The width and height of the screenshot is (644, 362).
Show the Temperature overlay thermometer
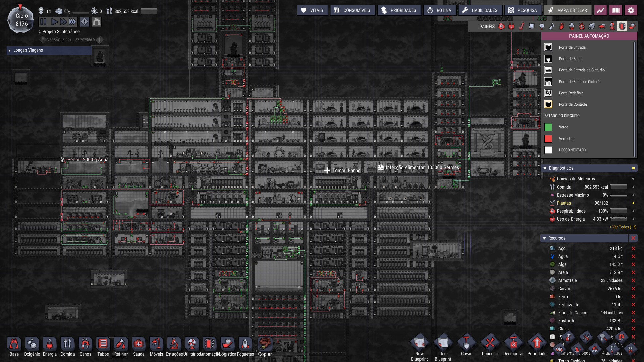[522, 26]
